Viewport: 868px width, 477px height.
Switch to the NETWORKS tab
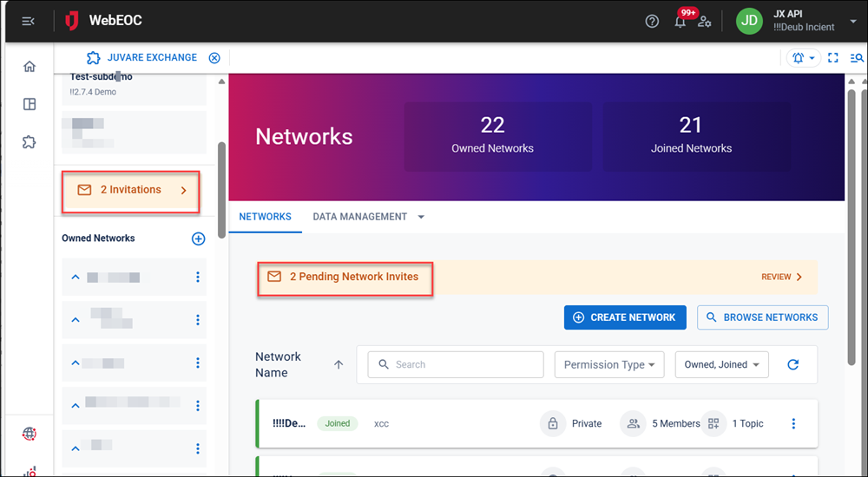pos(265,217)
